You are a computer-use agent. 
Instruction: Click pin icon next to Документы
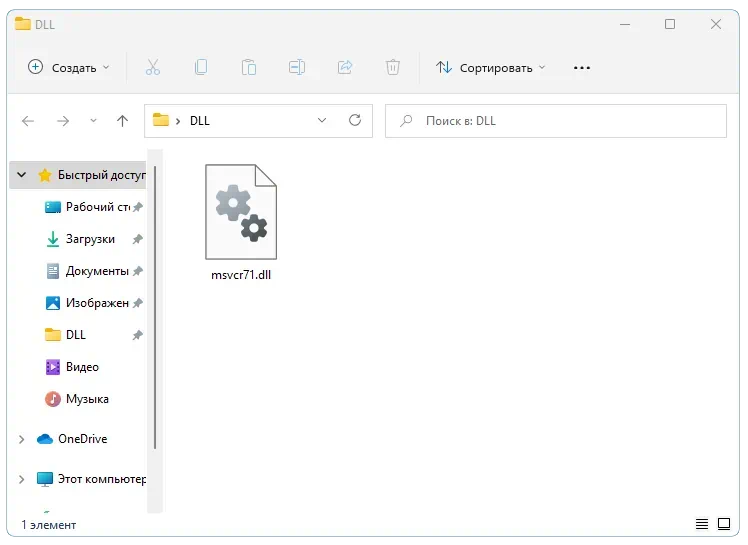tap(138, 271)
